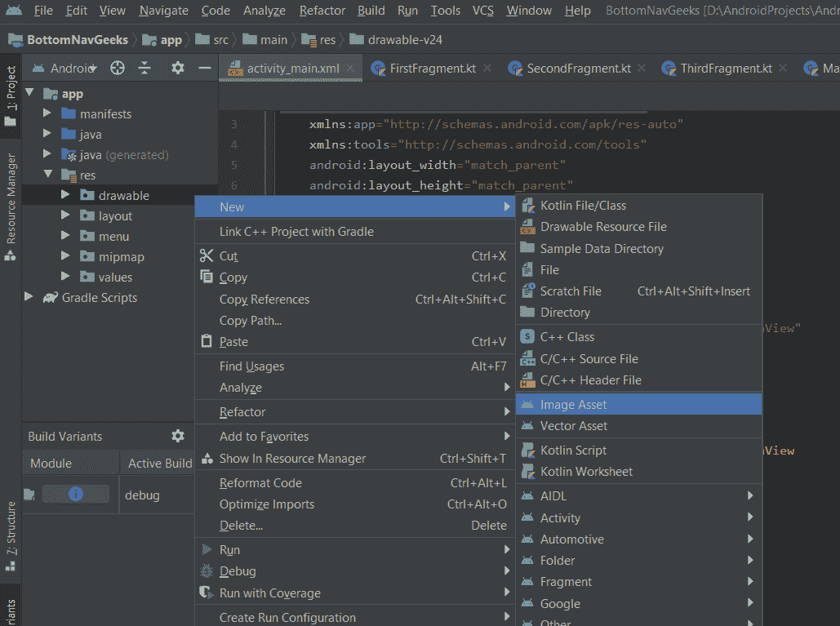Switch to FirstFragment.kt tab
Screen dimensions: 840x626
(x=432, y=69)
